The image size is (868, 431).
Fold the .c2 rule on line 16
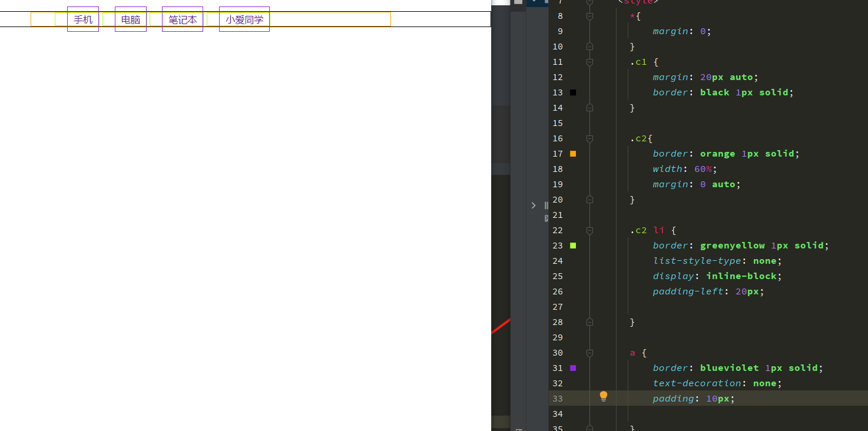click(x=589, y=138)
